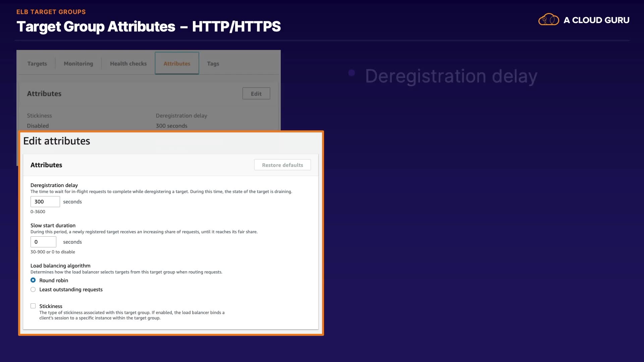Click the ELB TARGET GROUPS heading label
This screenshot has height=362, width=644.
51,12
